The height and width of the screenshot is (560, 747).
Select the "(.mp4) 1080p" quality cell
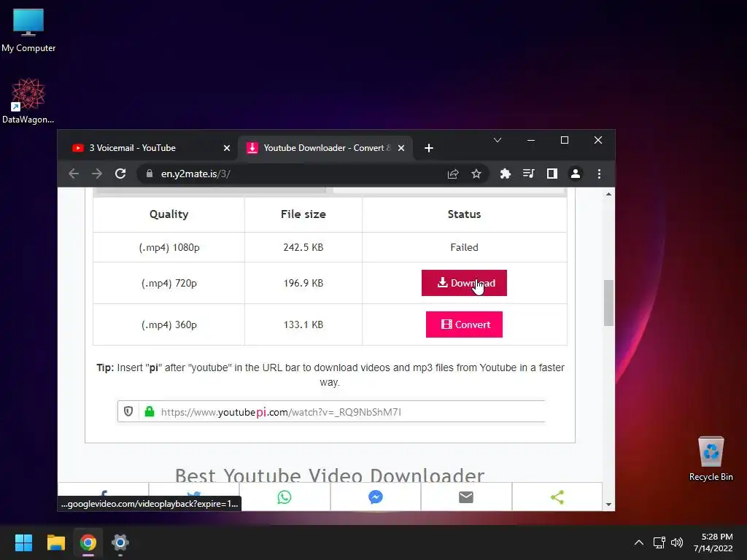169,247
